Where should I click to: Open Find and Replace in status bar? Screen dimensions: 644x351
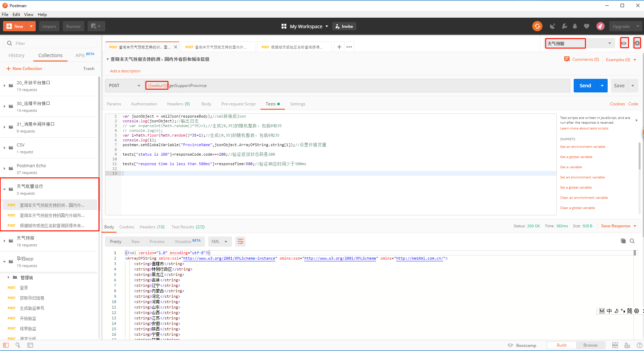(18, 345)
